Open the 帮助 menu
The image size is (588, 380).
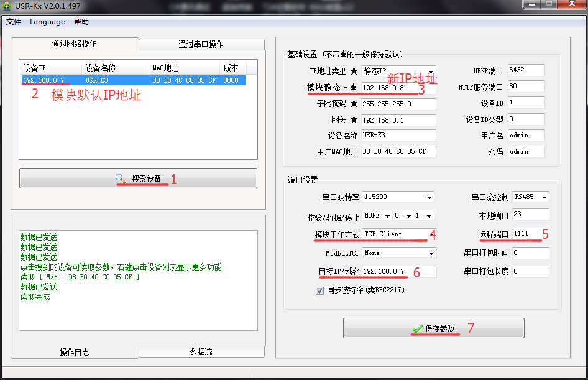(x=81, y=22)
